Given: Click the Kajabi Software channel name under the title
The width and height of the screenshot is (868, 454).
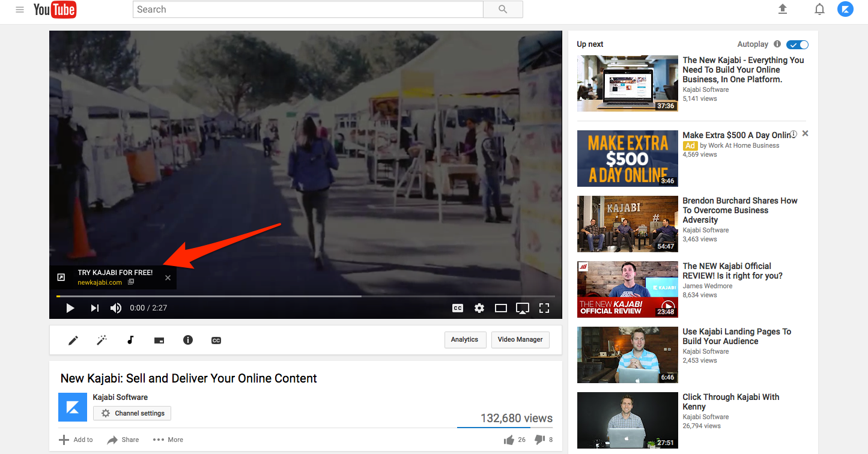Looking at the screenshot, I should [x=120, y=397].
